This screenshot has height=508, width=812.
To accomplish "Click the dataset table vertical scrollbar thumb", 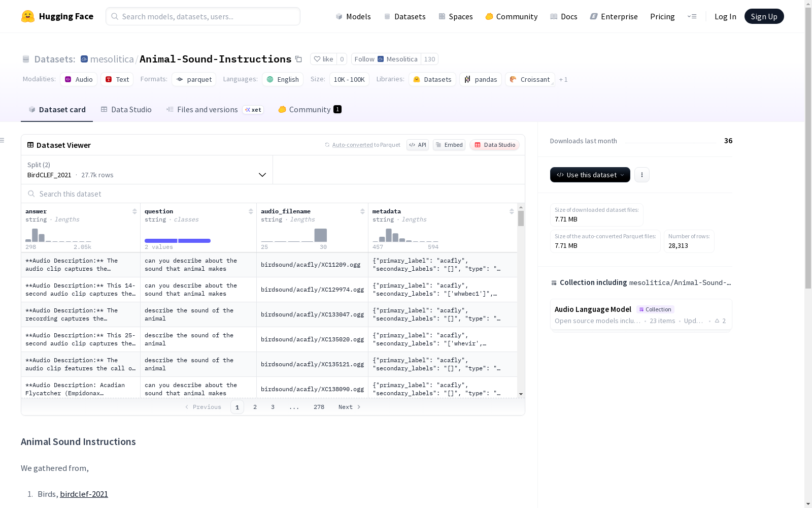I will coord(521,218).
